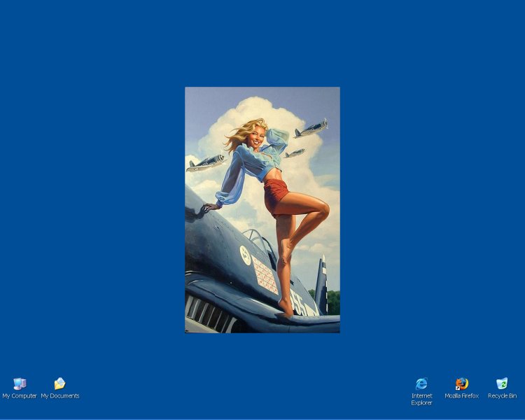Click the "My Documents" text label
Screen dimensions: 525x420
[x=60, y=396]
